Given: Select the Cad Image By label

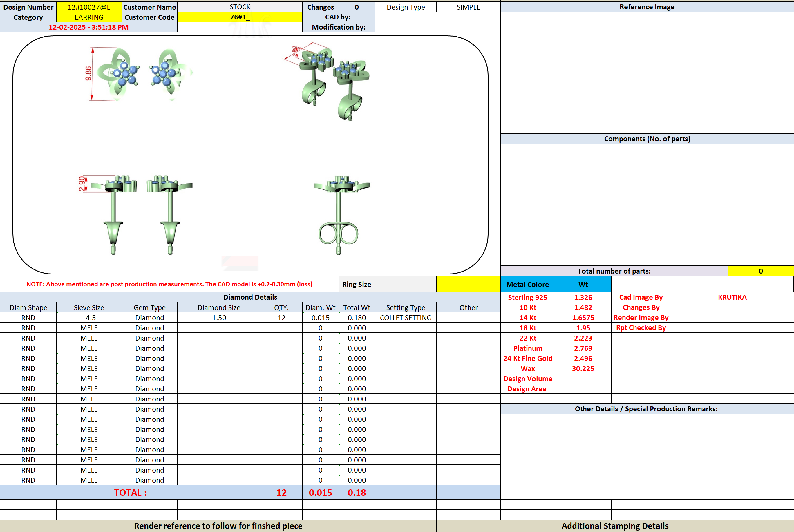Looking at the screenshot, I should click(x=641, y=297).
